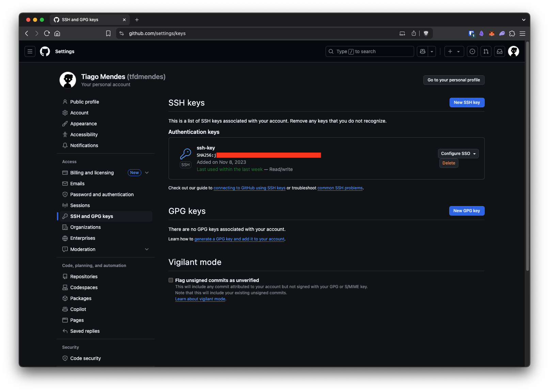The image size is (549, 392).
Task: Open common SSH problems link
Action: click(x=340, y=188)
